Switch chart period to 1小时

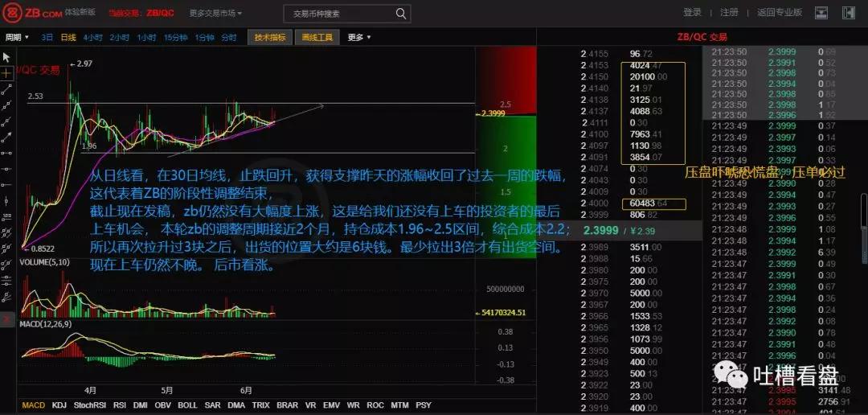point(146,37)
